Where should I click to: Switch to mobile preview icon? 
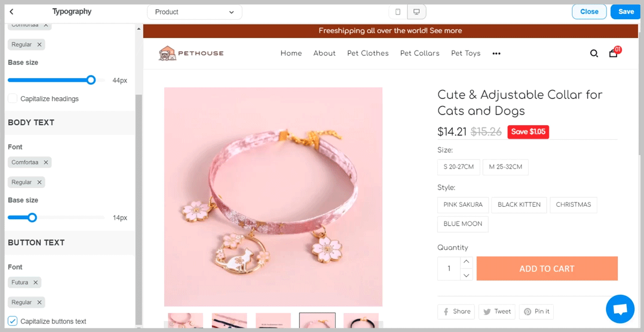(x=398, y=12)
